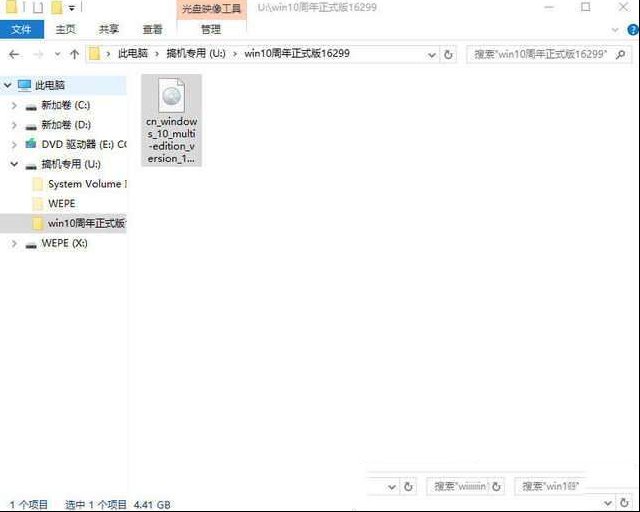Refresh the current folder view
The height and width of the screenshot is (512, 640).
click(448, 54)
